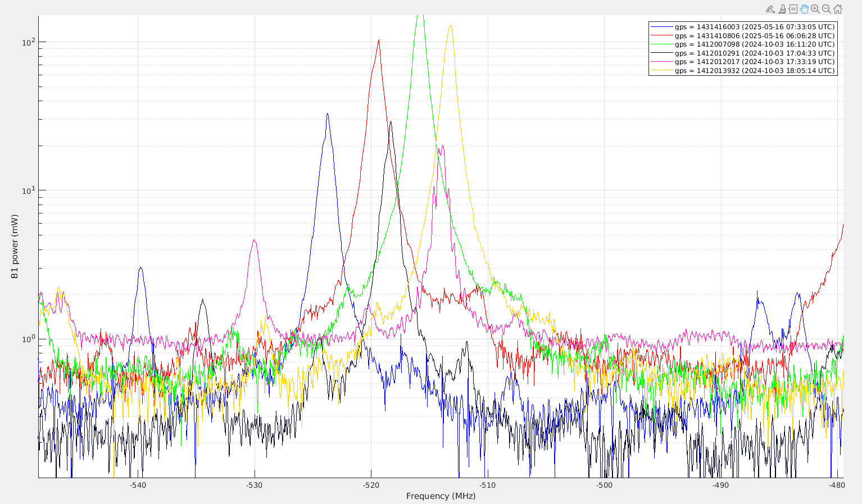862x504 pixels.
Task: Select legend entry gps = 1412007098
Action: click(743, 44)
